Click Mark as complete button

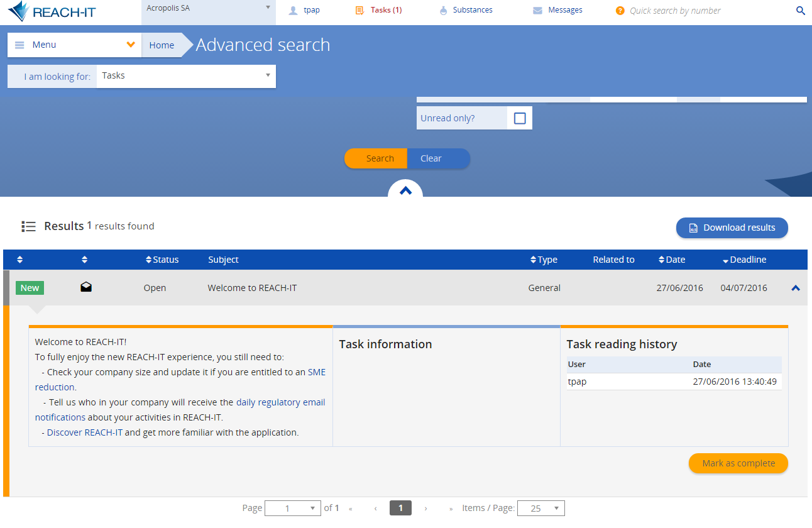tap(738, 463)
